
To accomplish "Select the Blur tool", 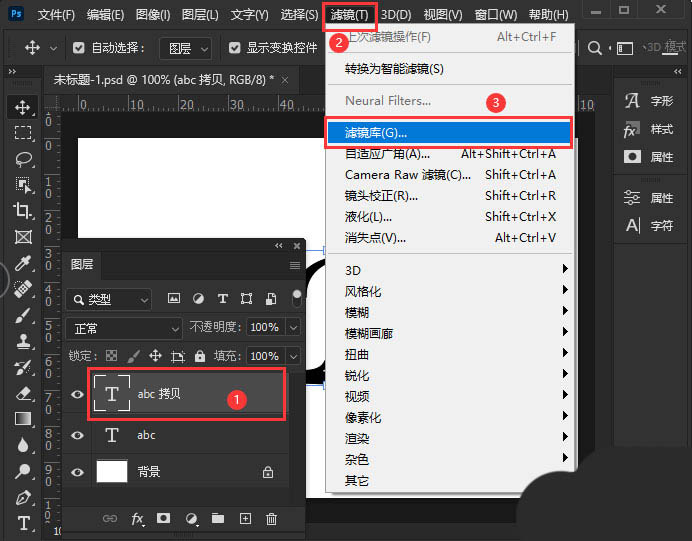I will 23,445.
